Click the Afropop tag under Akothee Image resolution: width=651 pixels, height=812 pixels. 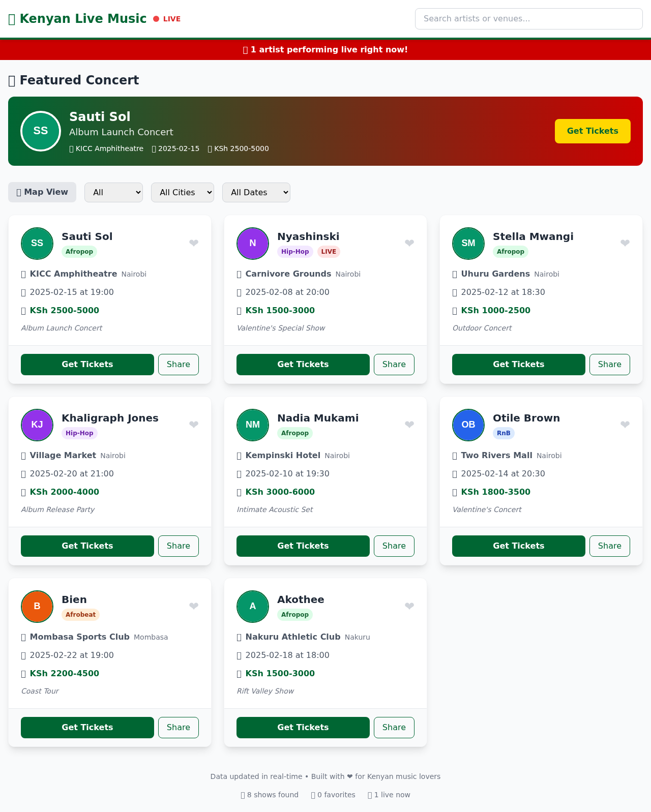[x=295, y=615]
